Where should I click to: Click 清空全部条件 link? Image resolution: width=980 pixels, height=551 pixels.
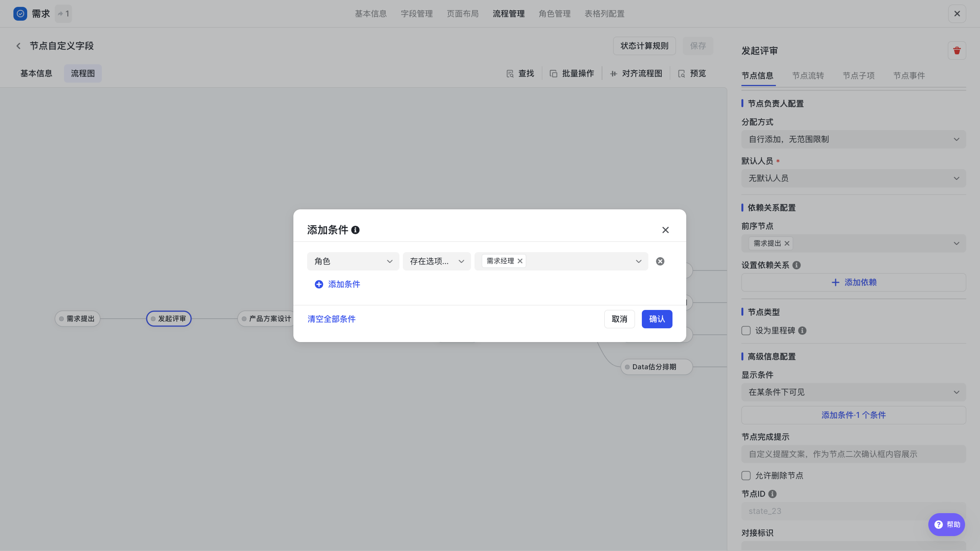pyautogui.click(x=331, y=319)
